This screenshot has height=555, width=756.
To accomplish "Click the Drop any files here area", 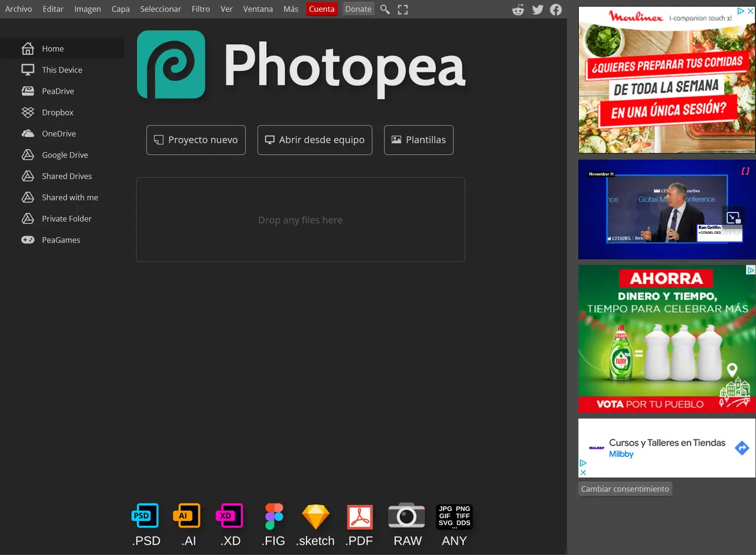I will tap(301, 220).
